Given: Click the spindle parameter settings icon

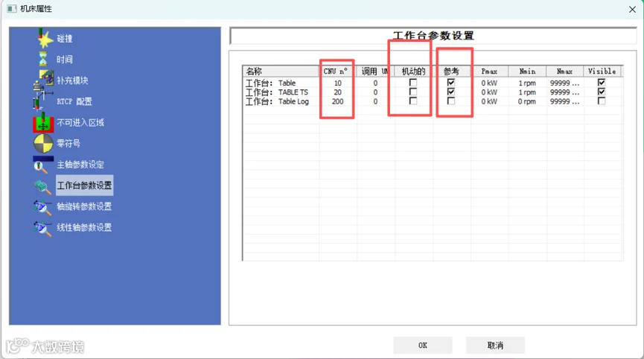Looking at the screenshot, I should tap(43, 165).
